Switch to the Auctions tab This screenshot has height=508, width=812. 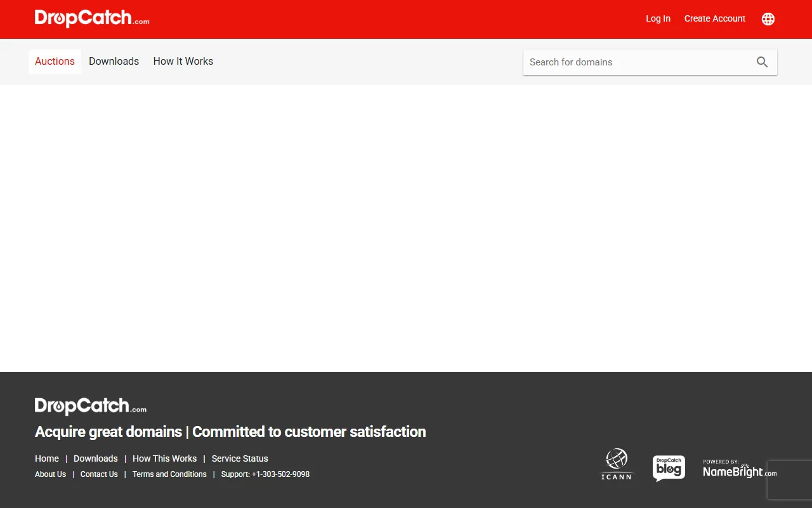55,62
